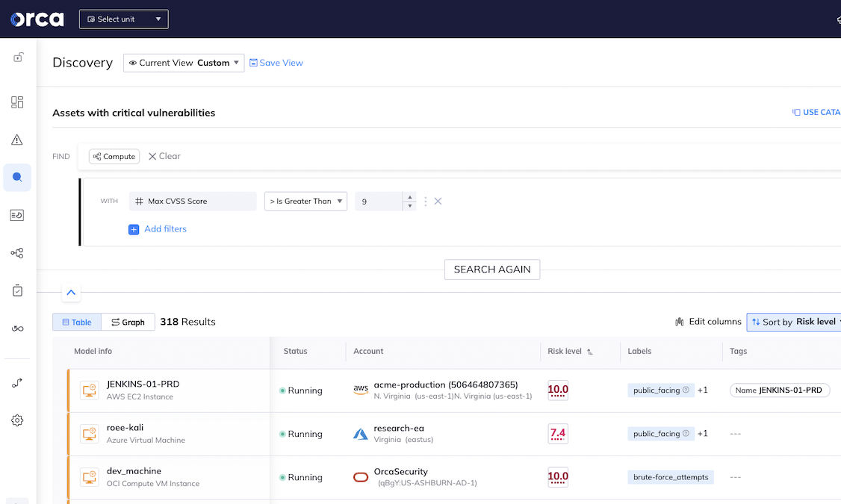This screenshot has width=841, height=504.
Task: Switch to Graph view
Action: 128,322
